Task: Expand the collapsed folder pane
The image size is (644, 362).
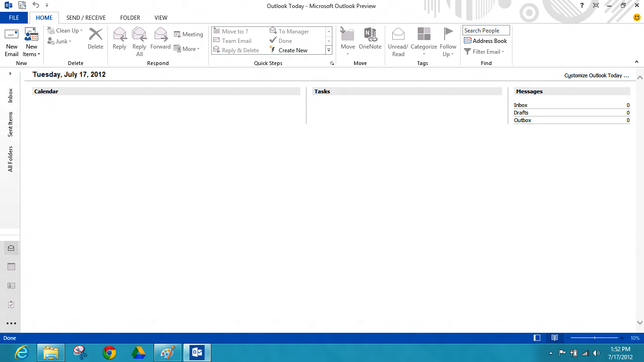Action: (10, 74)
